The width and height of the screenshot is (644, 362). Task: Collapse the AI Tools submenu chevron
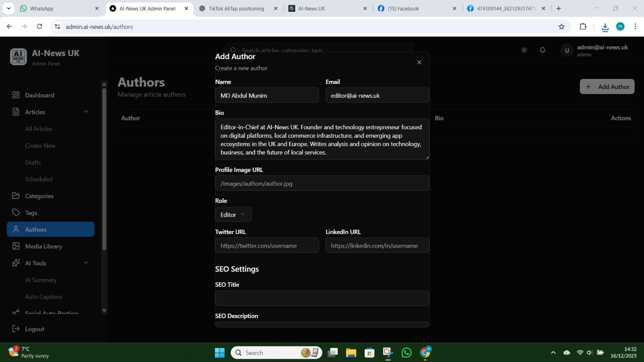tap(86, 263)
